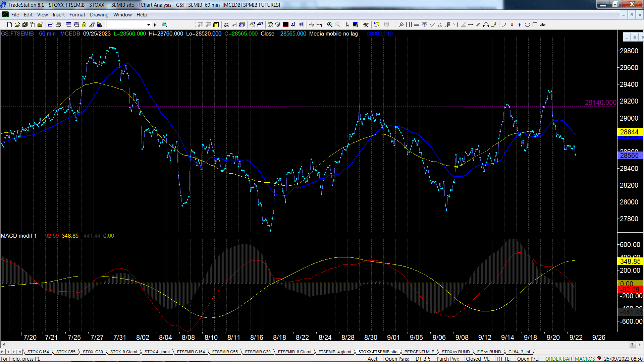Select the arc drawing tool

click(504, 25)
